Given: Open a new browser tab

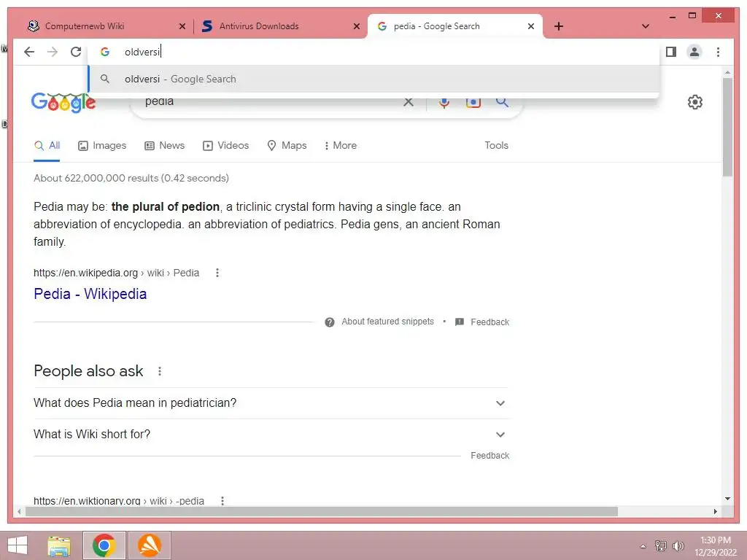Looking at the screenshot, I should tap(559, 26).
